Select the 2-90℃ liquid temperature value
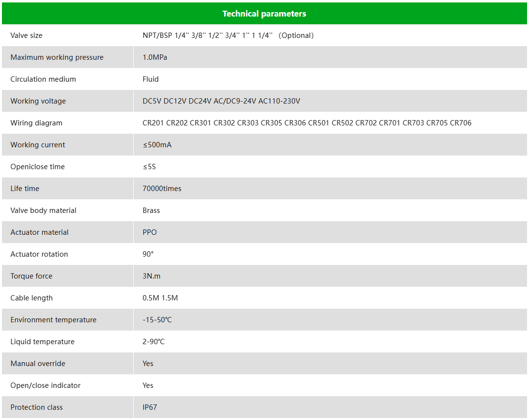Viewport: 529px width, 420px height. pyautogui.click(x=154, y=342)
